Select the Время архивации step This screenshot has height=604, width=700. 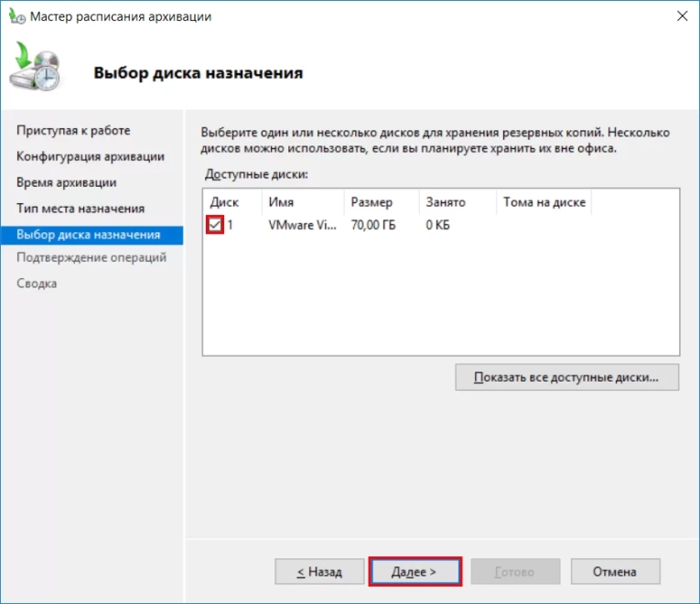66,182
